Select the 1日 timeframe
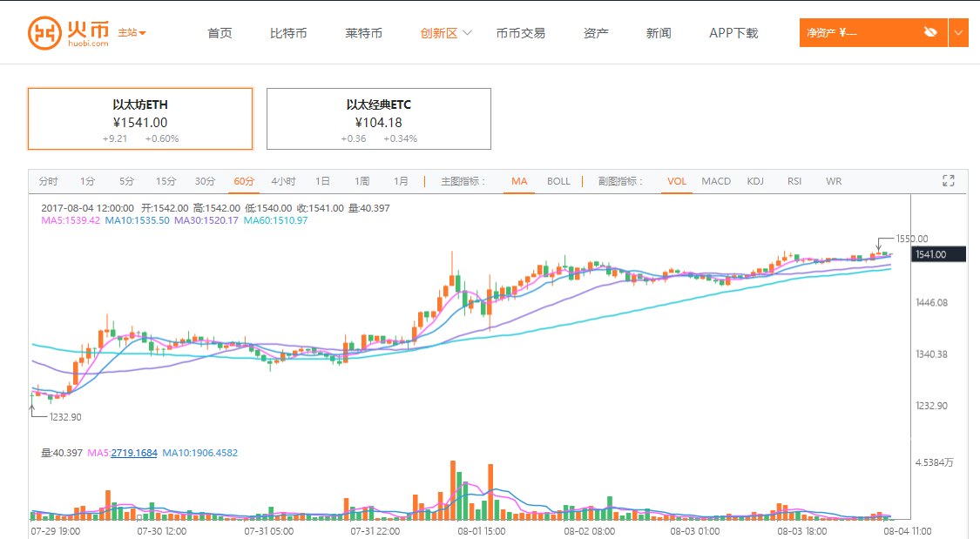This screenshot has height=539, width=980. (322, 181)
